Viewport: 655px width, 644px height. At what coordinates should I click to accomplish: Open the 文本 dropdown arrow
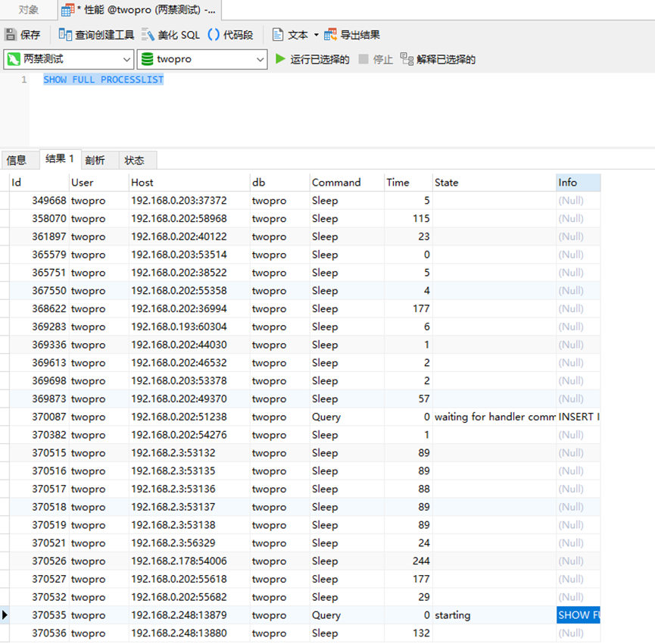317,35
